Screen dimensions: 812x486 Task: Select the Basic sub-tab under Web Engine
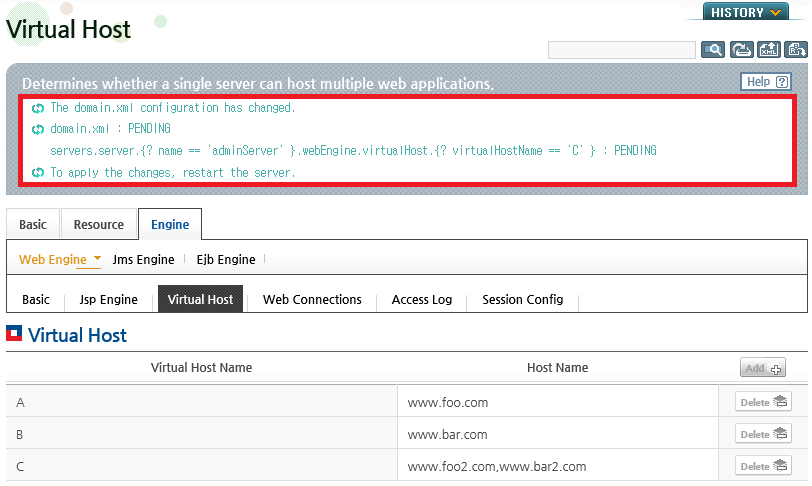click(x=36, y=299)
